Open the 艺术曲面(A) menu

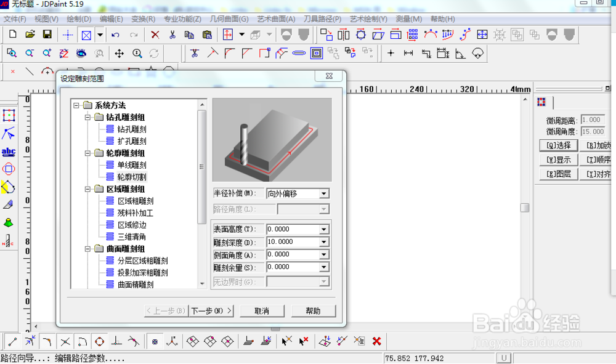(276, 19)
